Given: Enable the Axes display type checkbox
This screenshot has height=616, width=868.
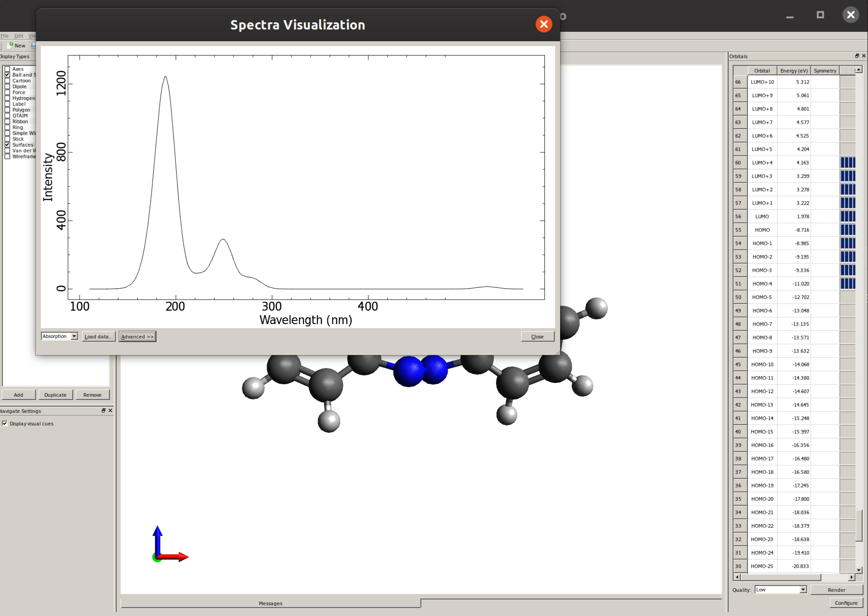Looking at the screenshot, I should 7,69.
